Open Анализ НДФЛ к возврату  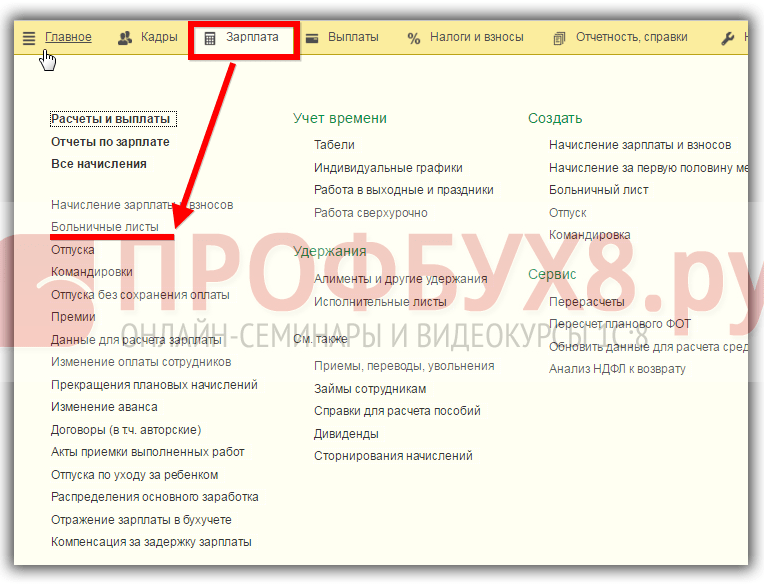point(617,369)
